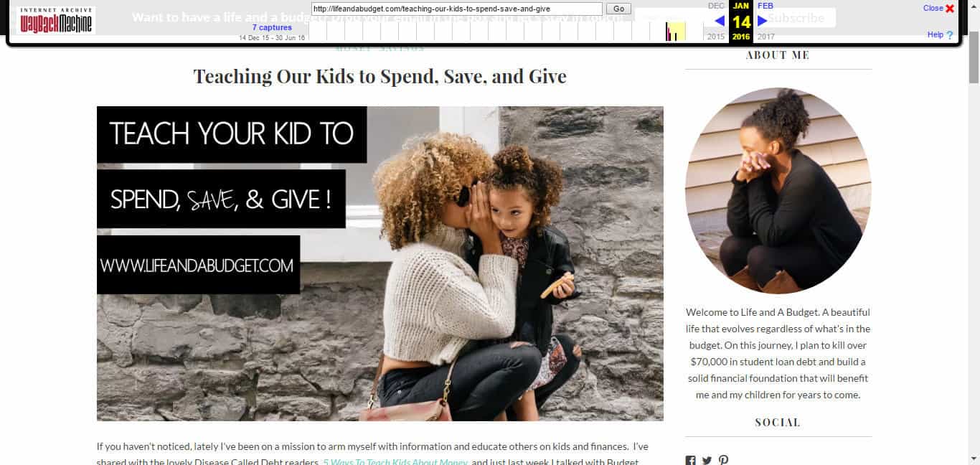Select year 2017 in the timeline
The image size is (980, 465).
pyautogui.click(x=765, y=37)
